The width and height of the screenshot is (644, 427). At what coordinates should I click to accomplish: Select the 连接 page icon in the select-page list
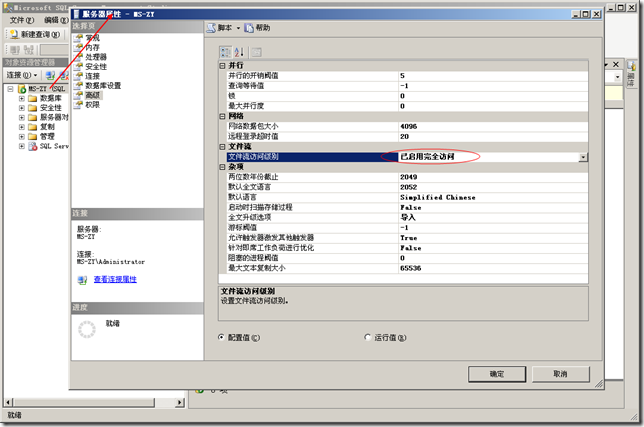click(78, 76)
